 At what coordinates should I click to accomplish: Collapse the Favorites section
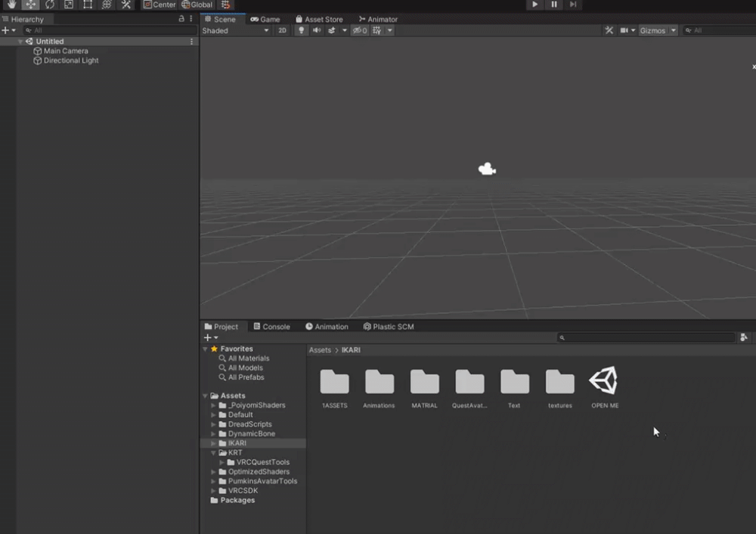point(206,349)
